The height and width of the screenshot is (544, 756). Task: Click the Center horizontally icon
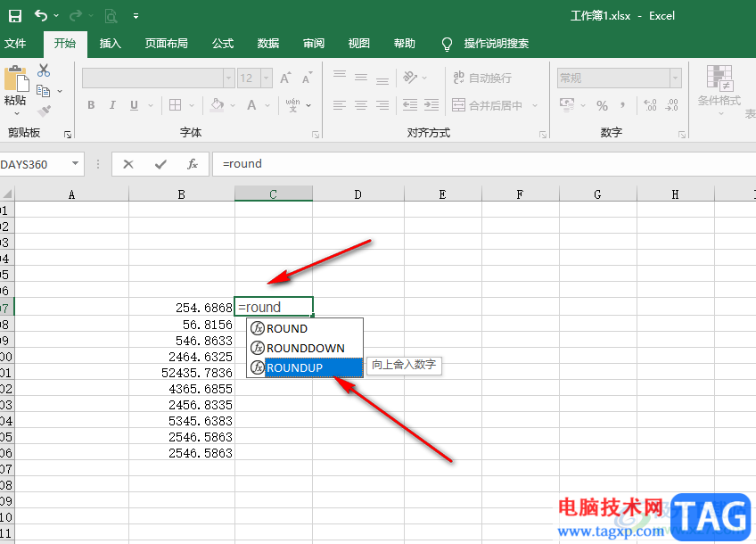361,105
